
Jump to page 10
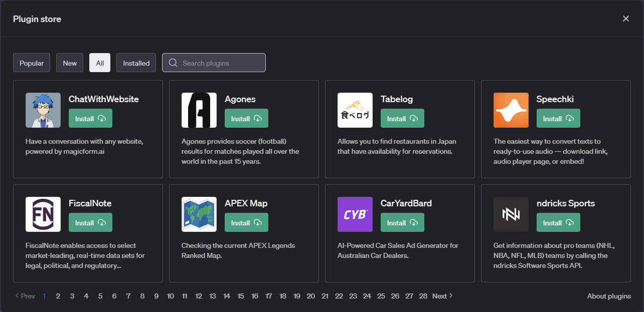(171, 296)
